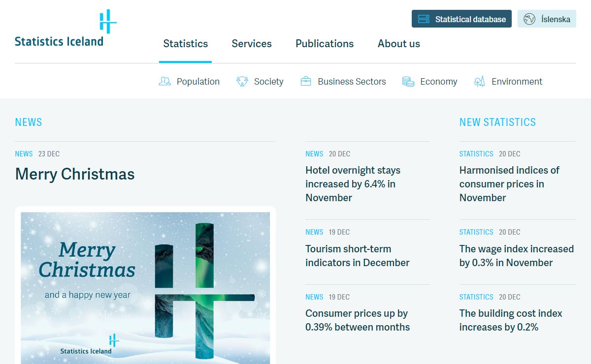Screen dimensions: 591x364
Task: Switch language to Íslenska
Action: pos(547,19)
